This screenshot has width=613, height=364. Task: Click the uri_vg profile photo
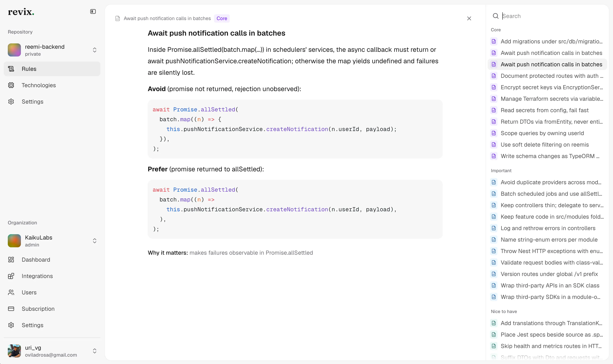click(14, 351)
